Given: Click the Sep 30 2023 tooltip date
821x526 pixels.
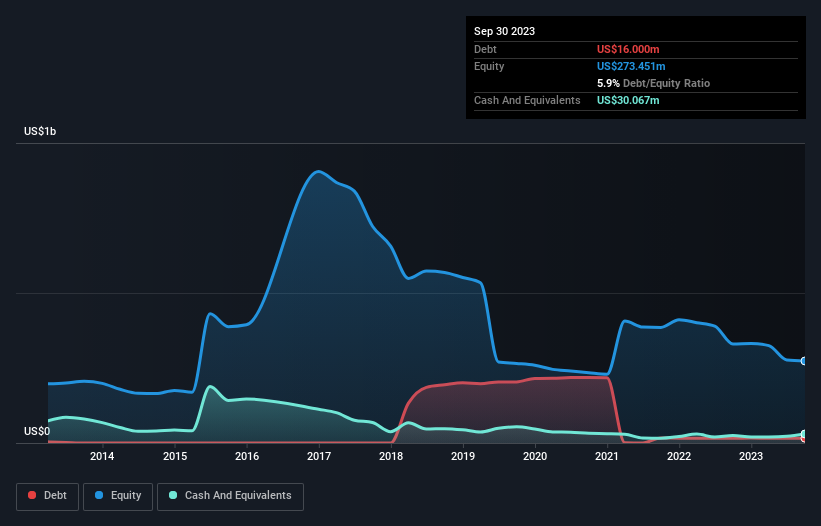Looking at the screenshot, I should point(504,31).
